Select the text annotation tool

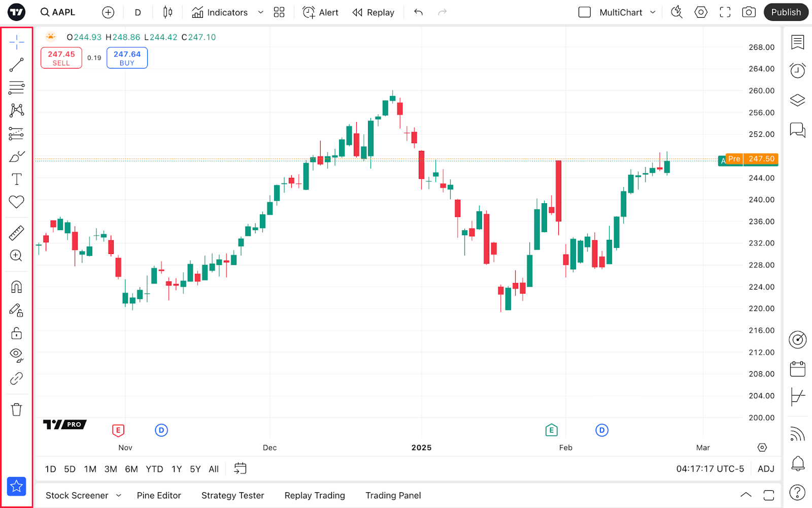(16, 179)
